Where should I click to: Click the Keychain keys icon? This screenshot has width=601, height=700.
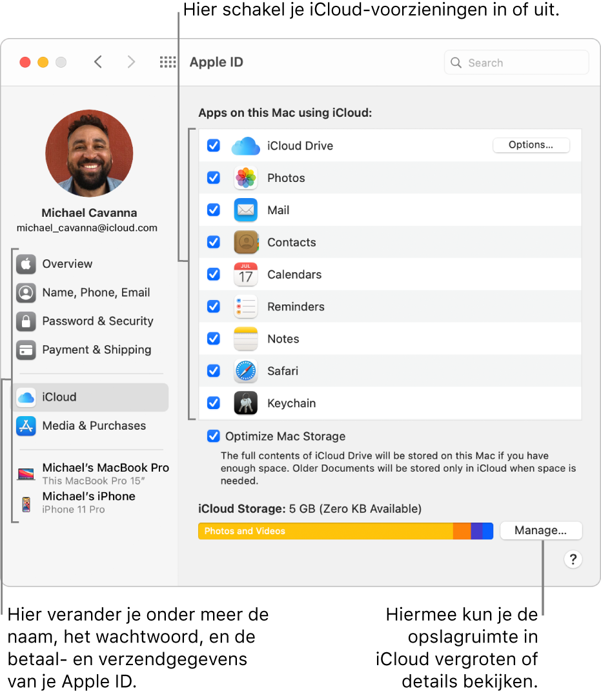click(x=246, y=403)
